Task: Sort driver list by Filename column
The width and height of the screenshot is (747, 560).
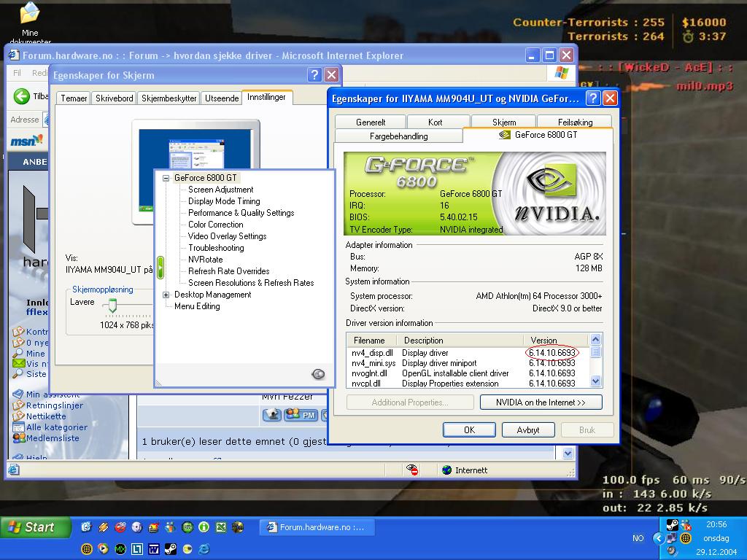Action: (x=372, y=340)
